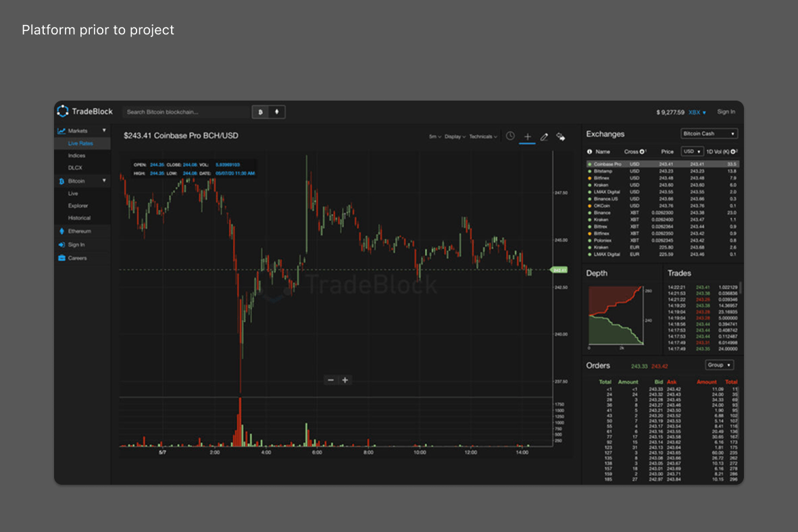Click the Careers briefcase icon
The height and width of the screenshot is (532, 798).
pos(61,258)
